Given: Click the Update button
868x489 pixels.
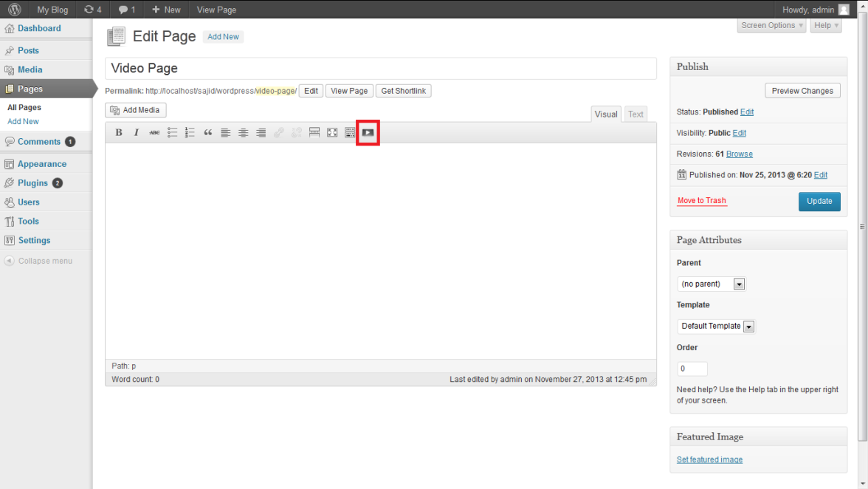Looking at the screenshot, I should point(819,201).
